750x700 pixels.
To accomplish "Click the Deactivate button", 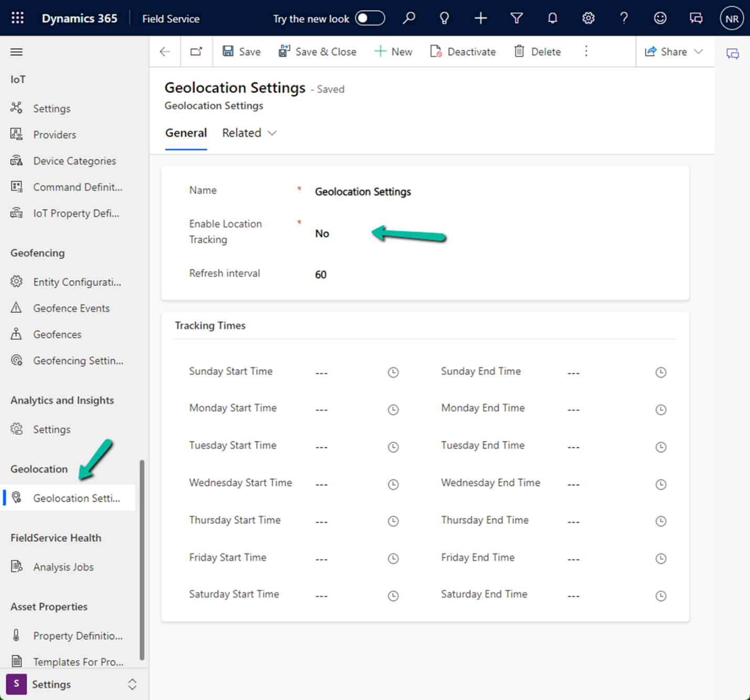I will (x=463, y=51).
